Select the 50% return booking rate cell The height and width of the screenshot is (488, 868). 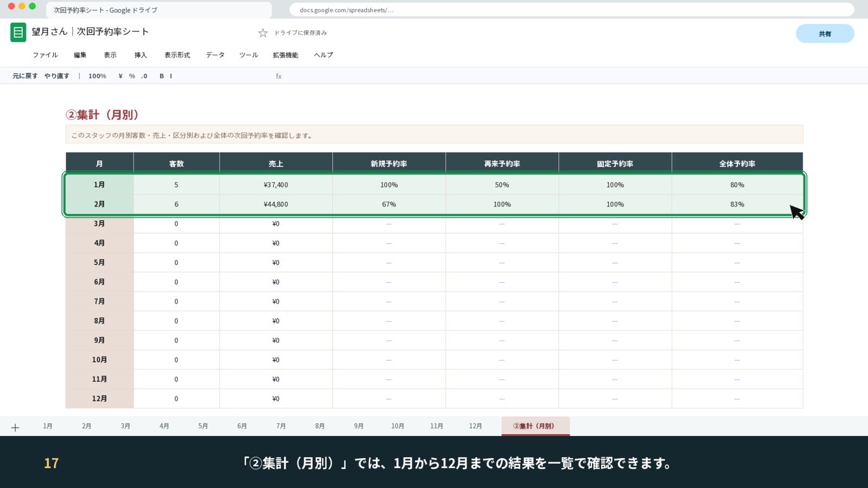[x=502, y=185]
